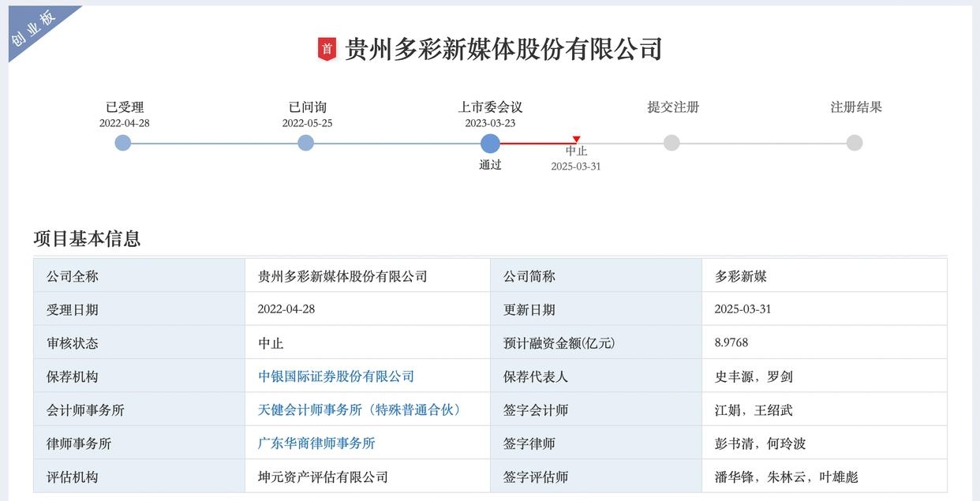Select the 上市委会议 timeline node
Screen dimensions: 980x501
click(490, 143)
